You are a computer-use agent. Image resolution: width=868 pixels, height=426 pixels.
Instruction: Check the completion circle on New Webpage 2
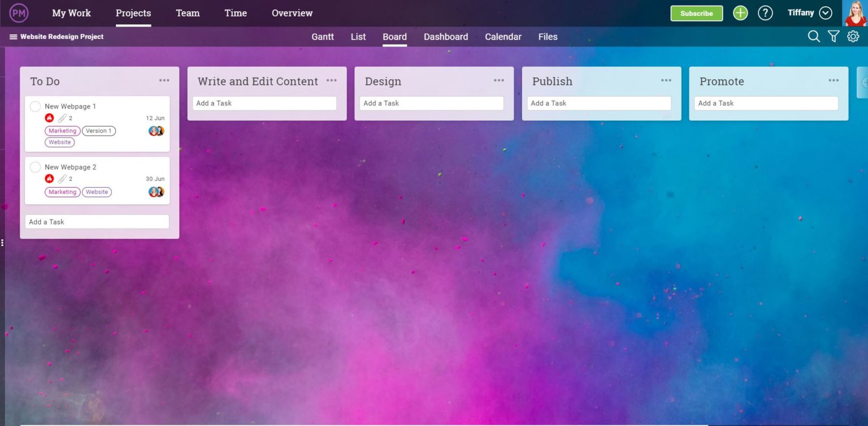[35, 167]
